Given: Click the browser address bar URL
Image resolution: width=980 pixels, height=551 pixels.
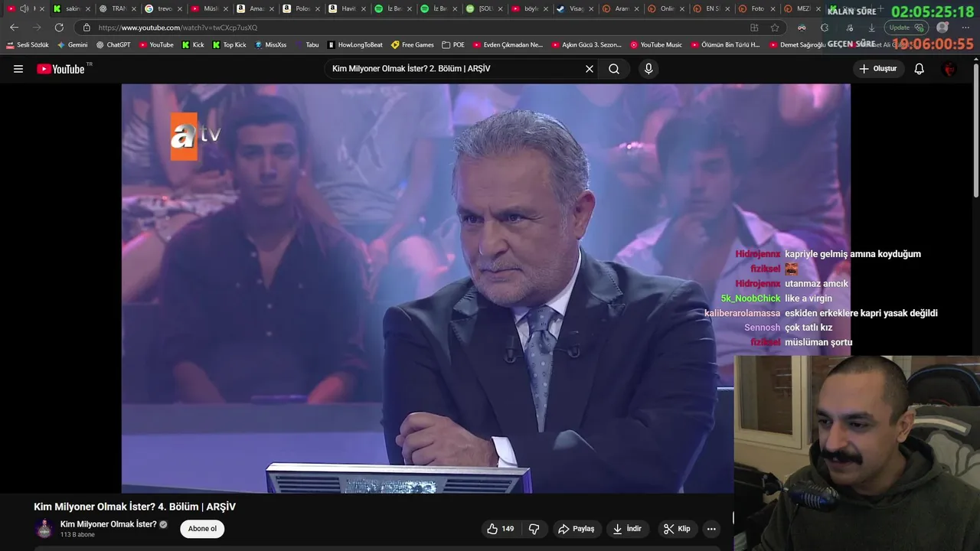Looking at the screenshot, I should coord(178,28).
